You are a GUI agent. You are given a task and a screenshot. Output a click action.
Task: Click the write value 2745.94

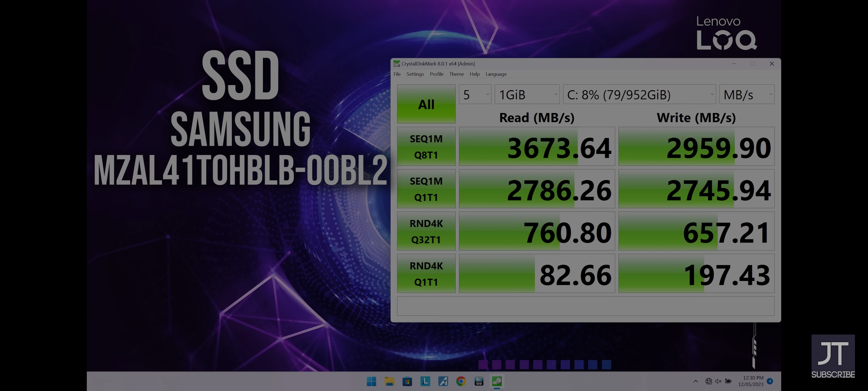(x=697, y=189)
